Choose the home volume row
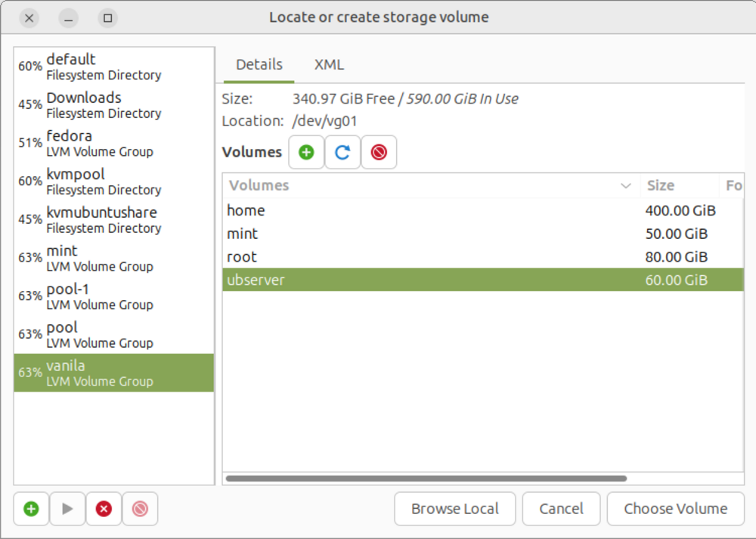The height and width of the screenshot is (539, 756). click(431, 211)
